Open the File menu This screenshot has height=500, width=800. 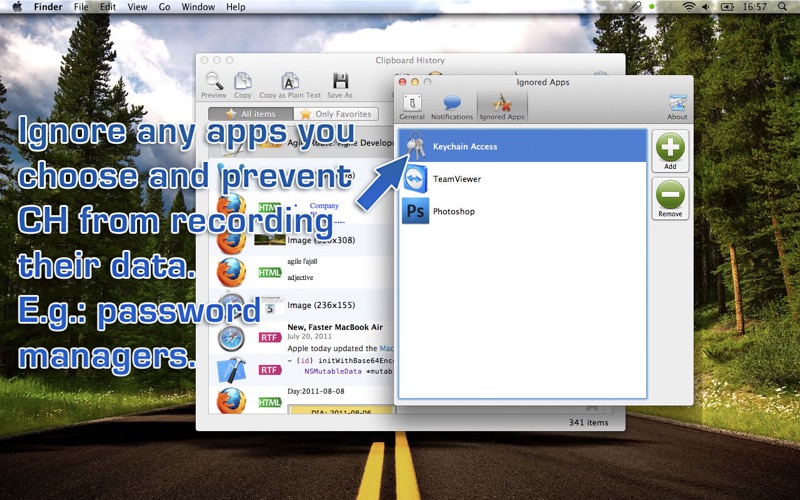tap(81, 7)
